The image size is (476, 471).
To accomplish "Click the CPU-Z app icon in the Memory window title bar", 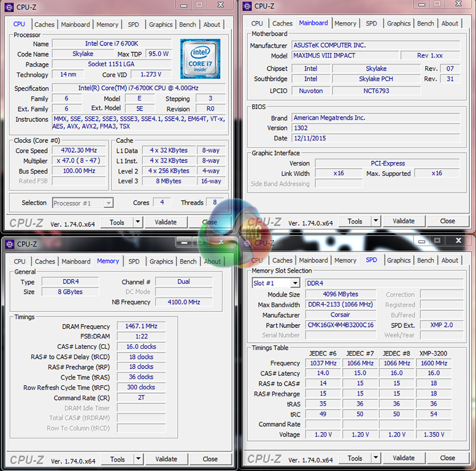I will coord(10,244).
